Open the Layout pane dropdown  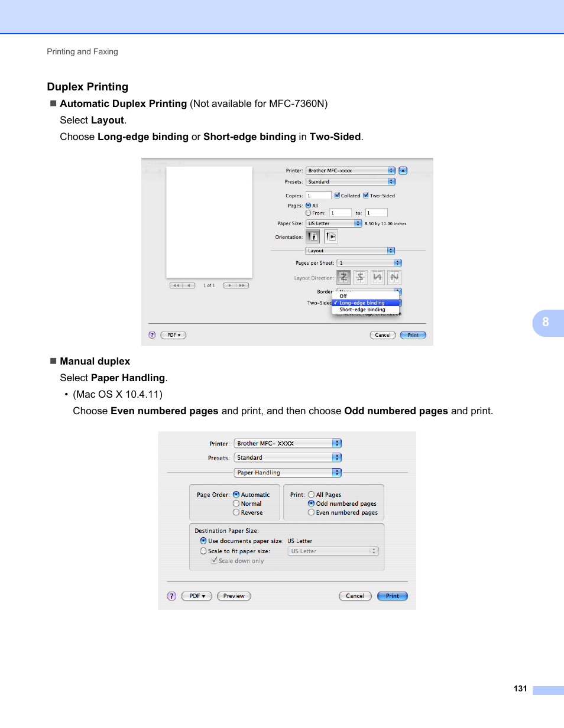[x=350, y=251]
